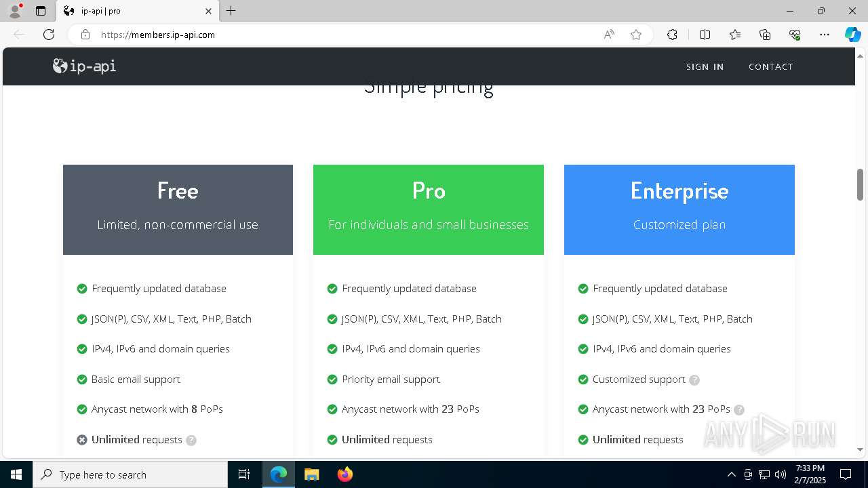Image resolution: width=868 pixels, height=488 pixels.
Task: Open the notification center icon
Action: [846, 474]
